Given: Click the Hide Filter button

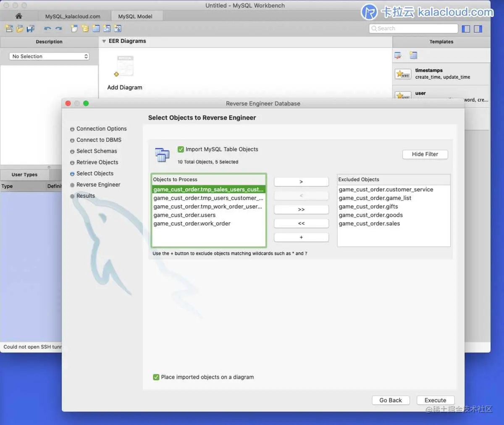Looking at the screenshot, I should [x=425, y=154].
